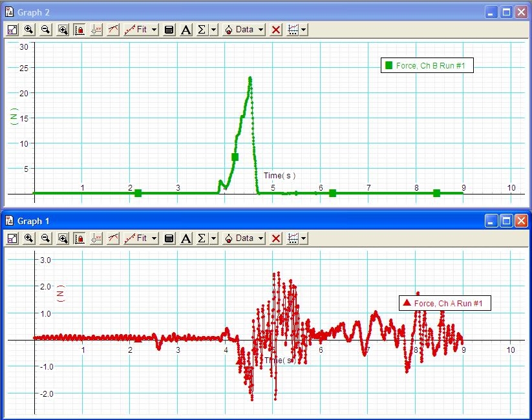The height and width of the screenshot is (420, 532).
Task: Click Graph 2 title bar text
Action: [34, 12]
